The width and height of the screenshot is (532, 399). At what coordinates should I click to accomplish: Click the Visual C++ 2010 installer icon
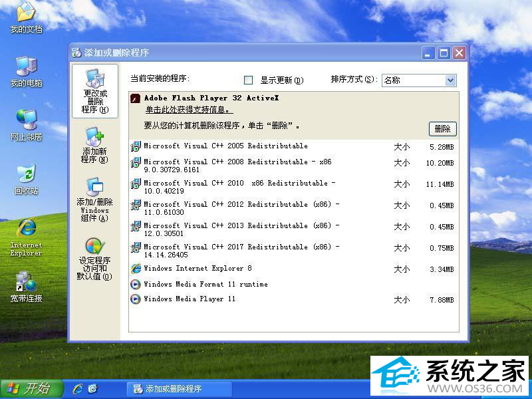click(x=136, y=184)
